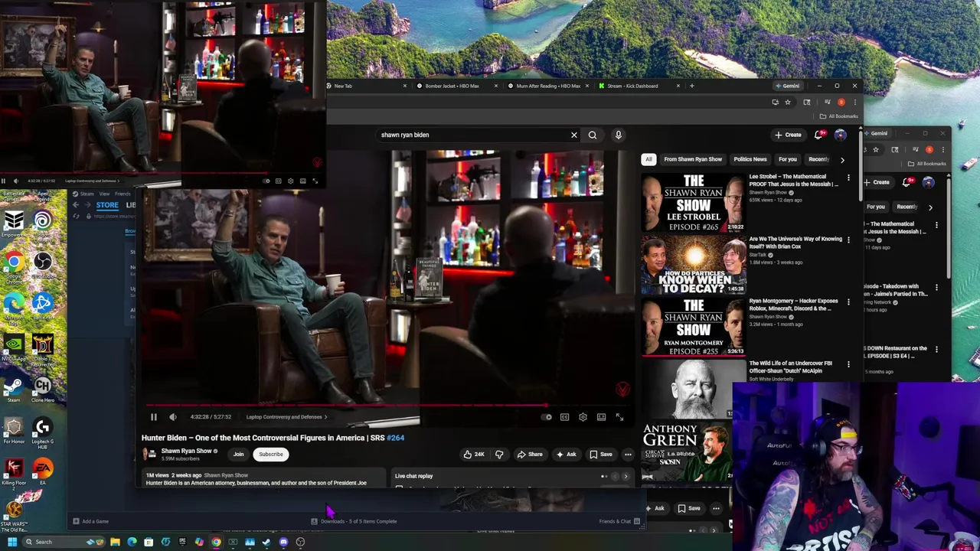Select the For you chip in the main window
The width and height of the screenshot is (980, 551).
788,159
